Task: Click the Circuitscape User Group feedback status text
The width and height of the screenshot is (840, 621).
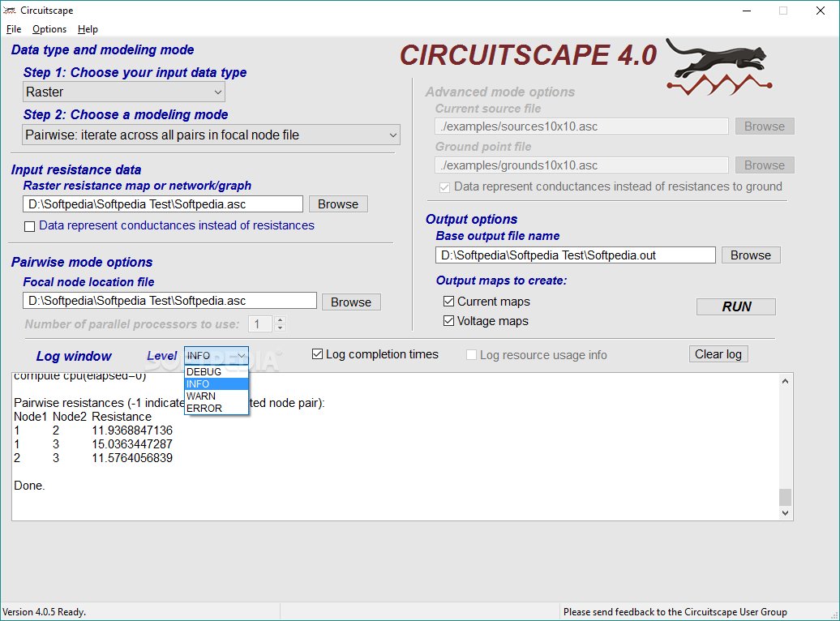Action: (675, 612)
